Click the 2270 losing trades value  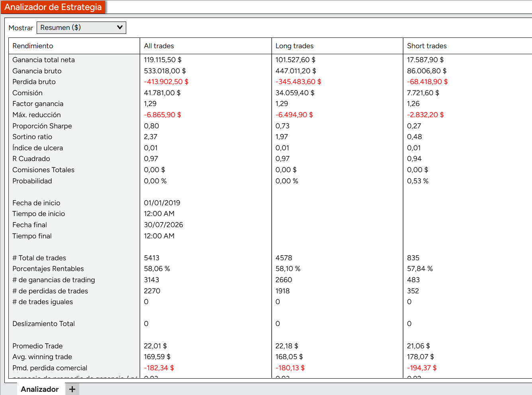152,291
